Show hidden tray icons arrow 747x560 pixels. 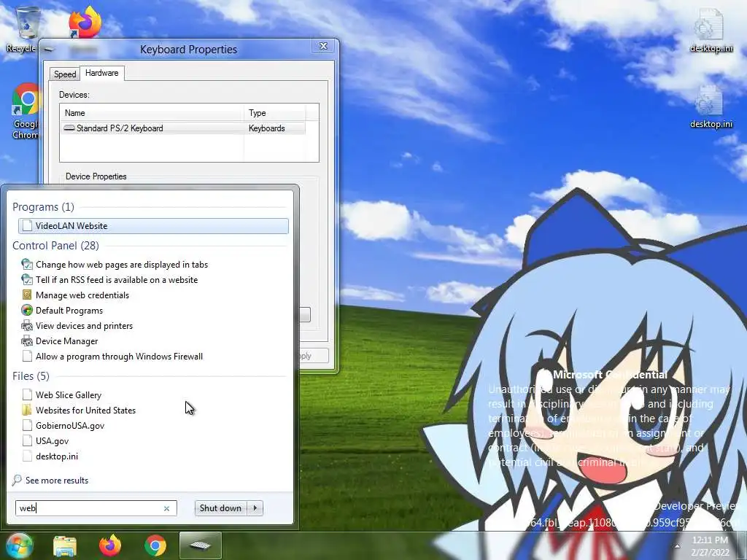(x=677, y=545)
